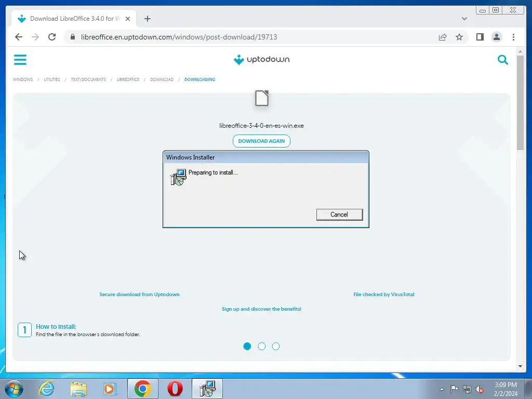Click the libreoffice-3-4-0-en-es-win.exe filename

(x=261, y=126)
